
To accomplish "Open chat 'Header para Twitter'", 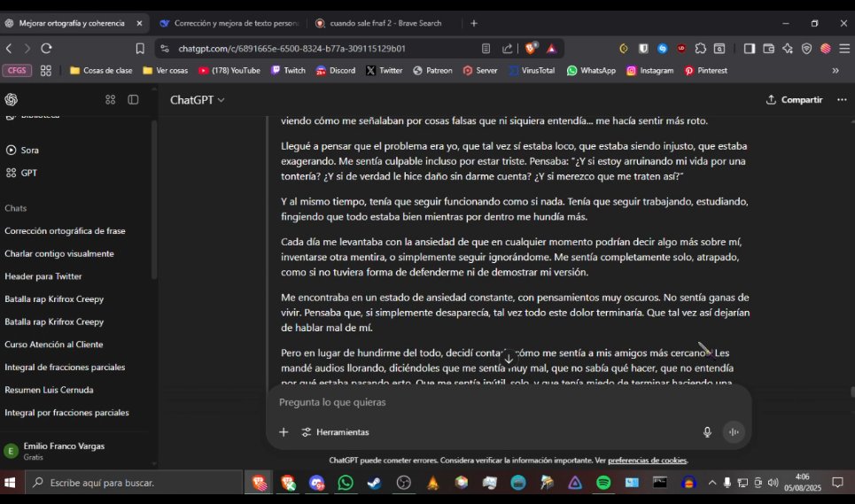I will pyautogui.click(x=43, y=276).
